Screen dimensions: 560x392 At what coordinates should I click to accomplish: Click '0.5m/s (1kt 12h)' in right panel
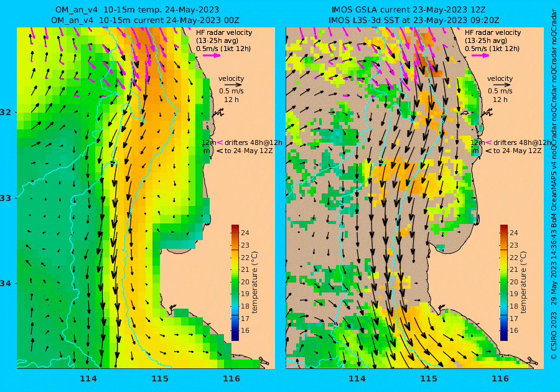coord(492,49)
